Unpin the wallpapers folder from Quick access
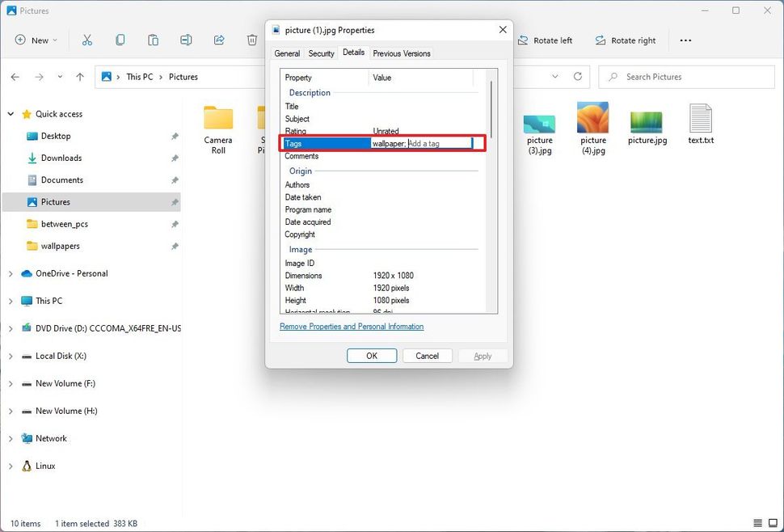784x532 pixels. click(x=175, y=246)
